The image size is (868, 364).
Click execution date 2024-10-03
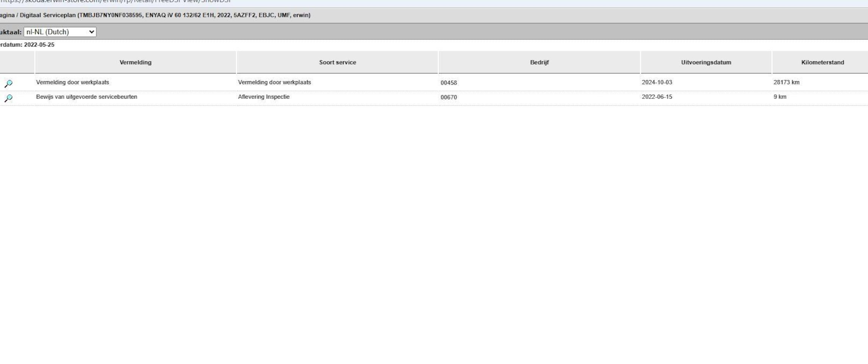[657, 82]
